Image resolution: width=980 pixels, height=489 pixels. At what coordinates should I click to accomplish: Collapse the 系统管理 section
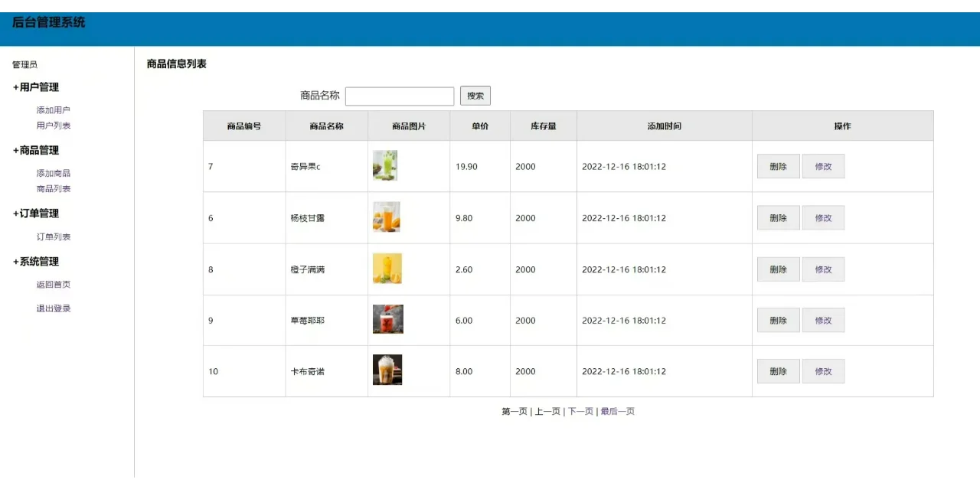36,261
